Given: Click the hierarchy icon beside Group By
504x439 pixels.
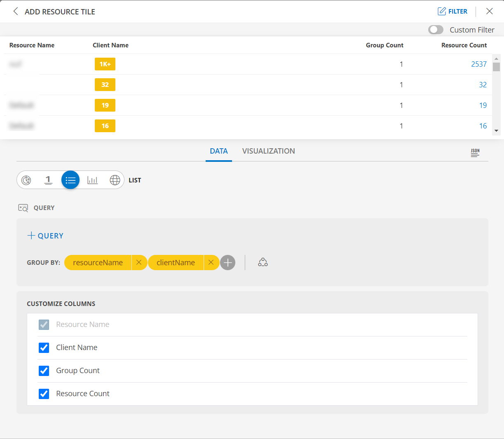Looking at the screenshot, I should tap(263, 262).
